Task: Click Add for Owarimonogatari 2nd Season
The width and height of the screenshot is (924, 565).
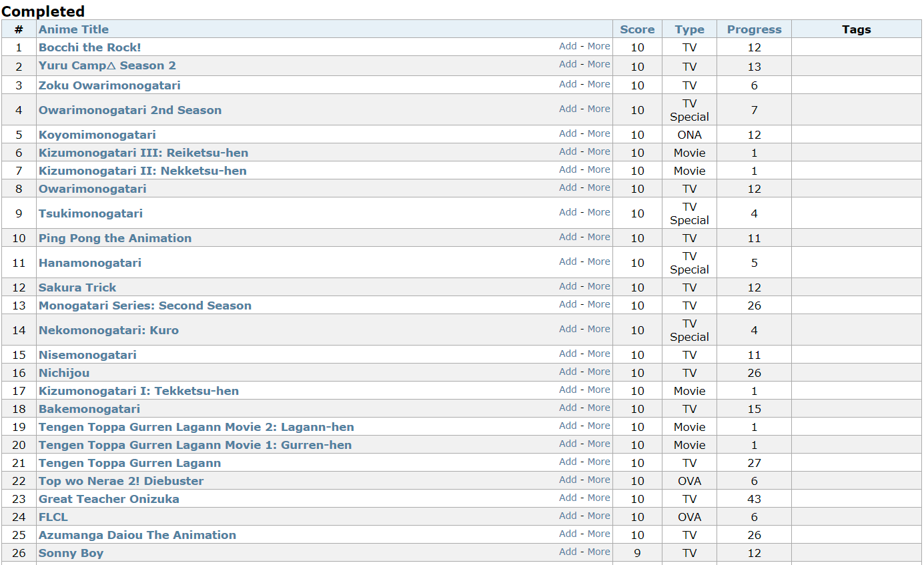Action: pyautogui.click(x=568, y=109)
